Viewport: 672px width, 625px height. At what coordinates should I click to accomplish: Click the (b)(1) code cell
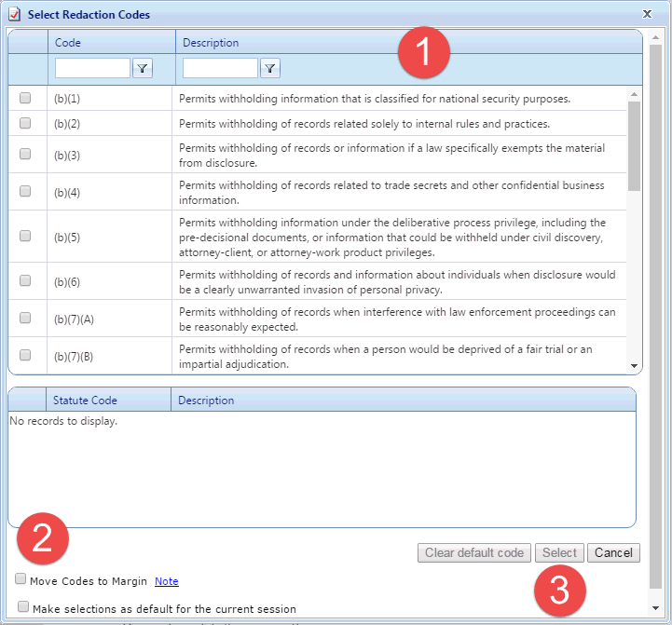[67, 99]
